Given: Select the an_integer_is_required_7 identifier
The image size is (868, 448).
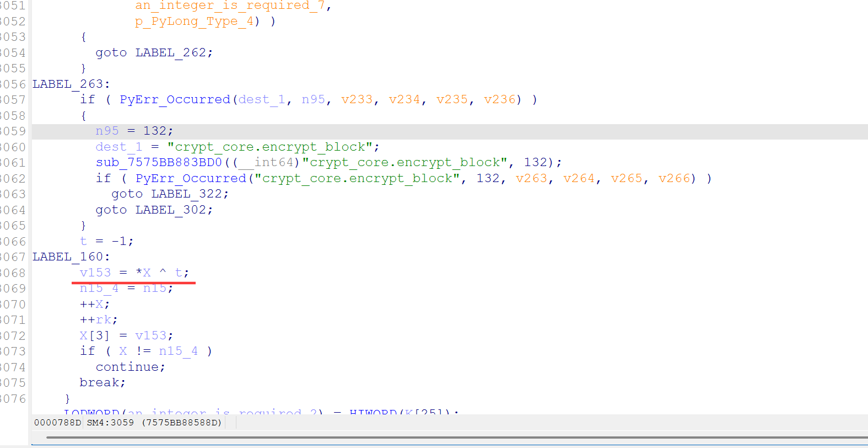Looking at the screenshot, I should click(230, 6).
